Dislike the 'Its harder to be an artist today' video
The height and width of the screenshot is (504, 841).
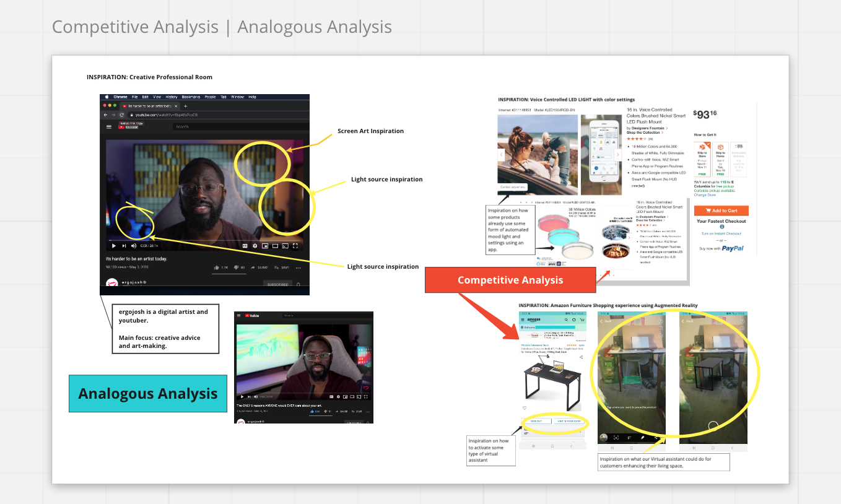tap(238, 267)
